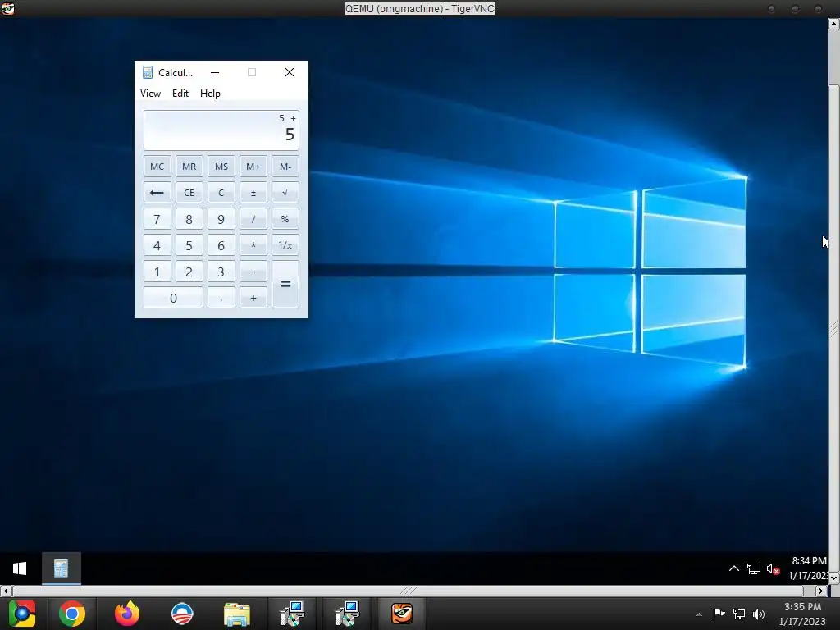The height and width of the screenshot is (630, 840).
Task: Click the C clear button
Action: (221, 192)
